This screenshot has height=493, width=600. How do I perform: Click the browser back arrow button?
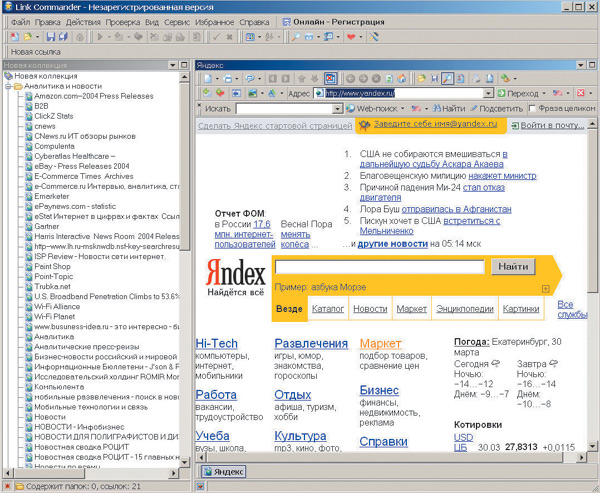(350, 79)
